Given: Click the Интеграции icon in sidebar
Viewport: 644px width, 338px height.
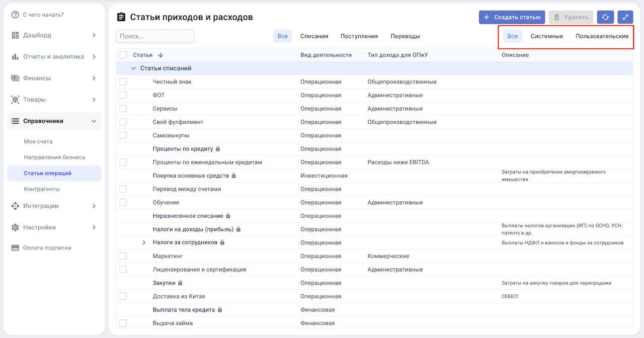Looking at the screenshot, I should point(15,206).
